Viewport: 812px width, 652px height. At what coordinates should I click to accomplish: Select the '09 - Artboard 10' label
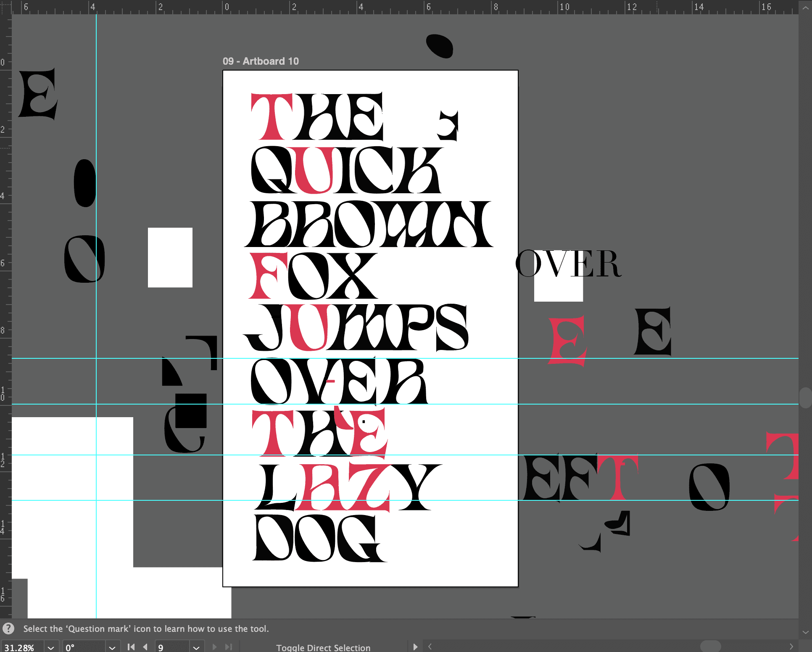tap(261, 61)
